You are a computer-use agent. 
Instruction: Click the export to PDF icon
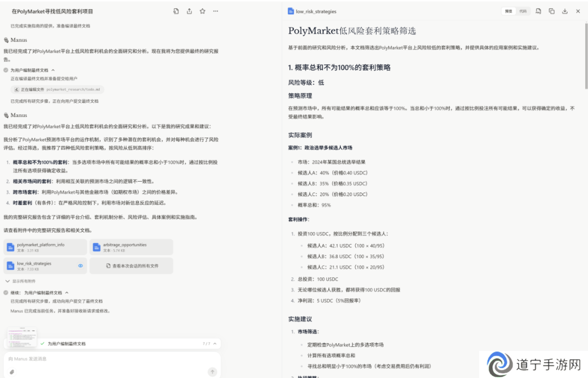click(x=538, y=11)
